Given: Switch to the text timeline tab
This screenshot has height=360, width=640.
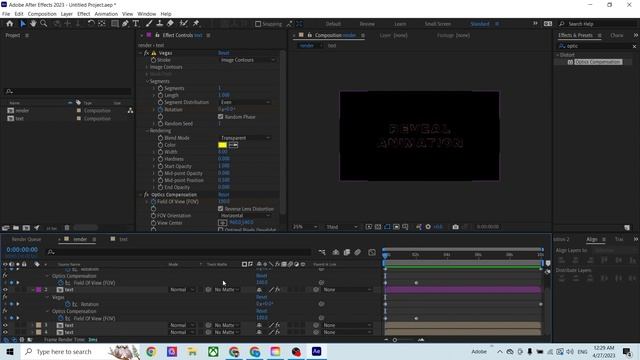Looking at the screenshot, I should [123, 239].
